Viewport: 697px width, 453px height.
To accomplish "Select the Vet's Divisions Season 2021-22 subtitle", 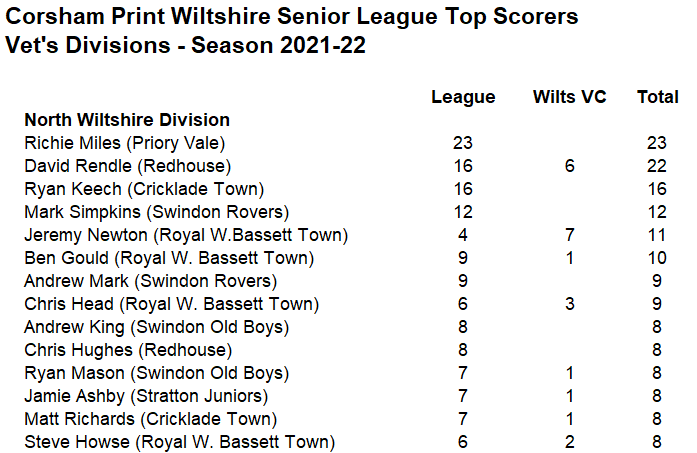I will click(x=185, y=45).
